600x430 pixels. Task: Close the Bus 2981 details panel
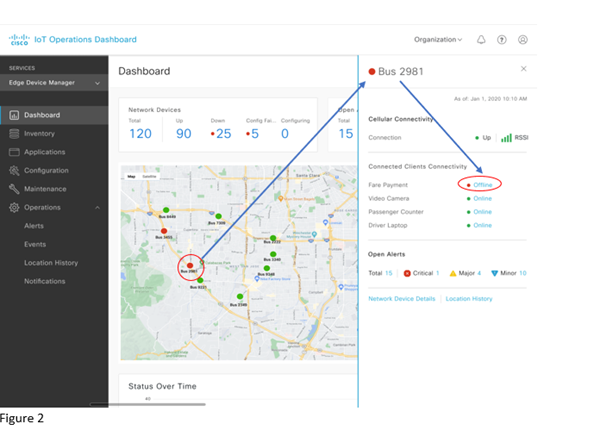click(x=524, y=69)
